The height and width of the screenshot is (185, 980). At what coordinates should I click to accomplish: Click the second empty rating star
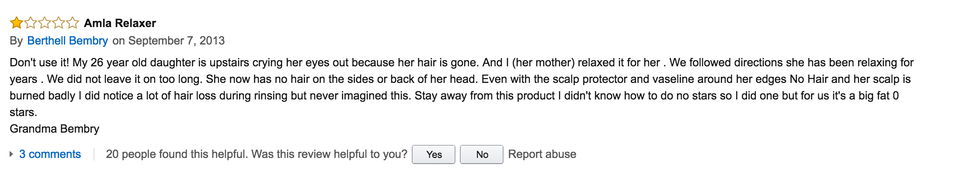[x=31, y=23]
